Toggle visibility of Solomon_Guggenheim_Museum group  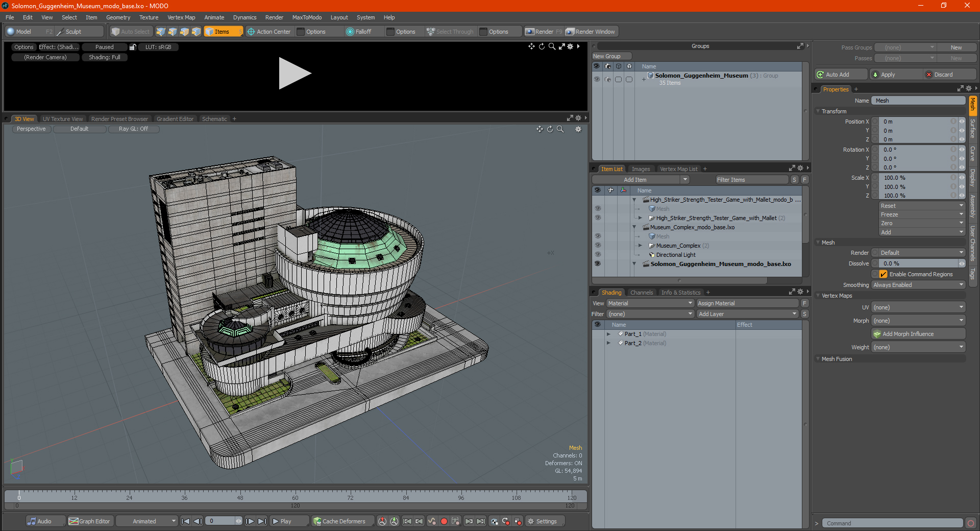(597, 79)
